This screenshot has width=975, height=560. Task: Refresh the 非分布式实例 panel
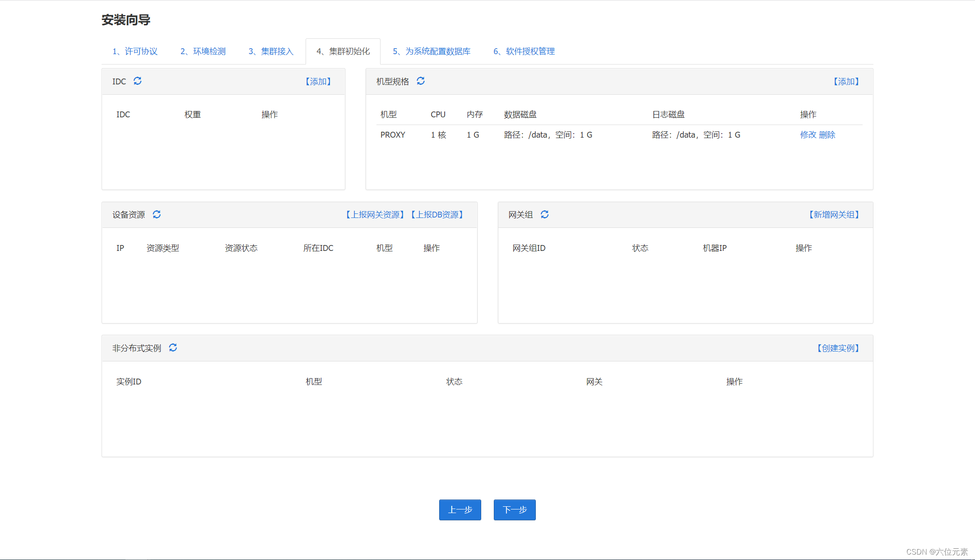pyautogui.click(x=173, y=348)
